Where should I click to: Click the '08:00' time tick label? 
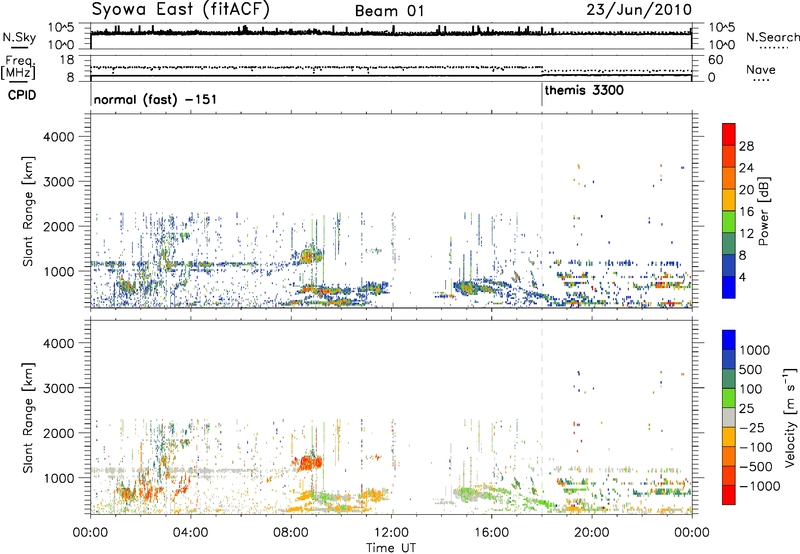[x=291, y=533]
